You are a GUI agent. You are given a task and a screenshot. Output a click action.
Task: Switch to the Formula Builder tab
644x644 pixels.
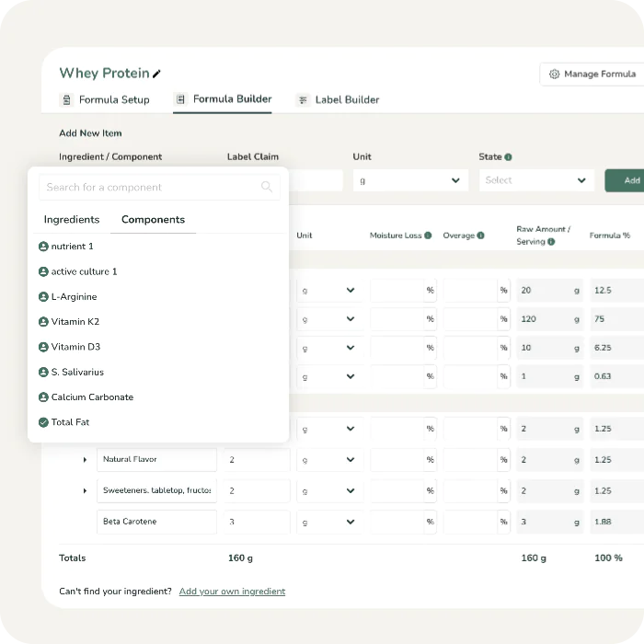[x=223, y=99]
